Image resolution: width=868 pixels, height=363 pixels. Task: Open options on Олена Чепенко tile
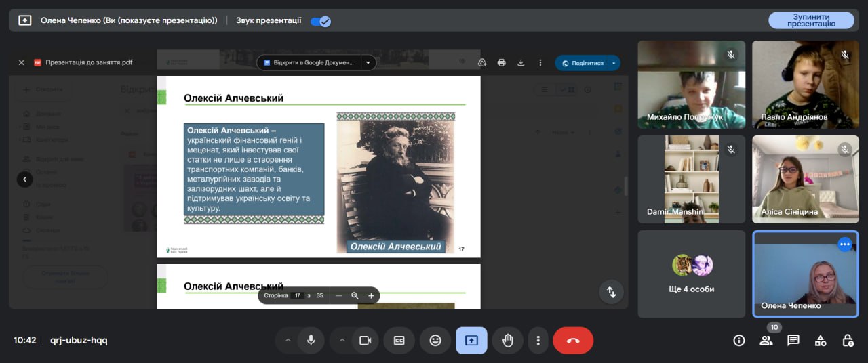[x=844, y=244]
